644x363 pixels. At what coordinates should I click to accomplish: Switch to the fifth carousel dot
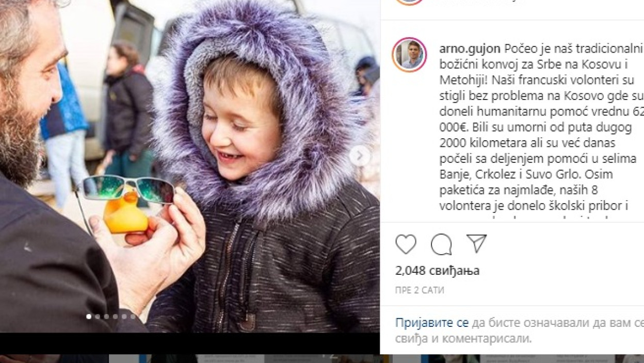pos(124,317)
